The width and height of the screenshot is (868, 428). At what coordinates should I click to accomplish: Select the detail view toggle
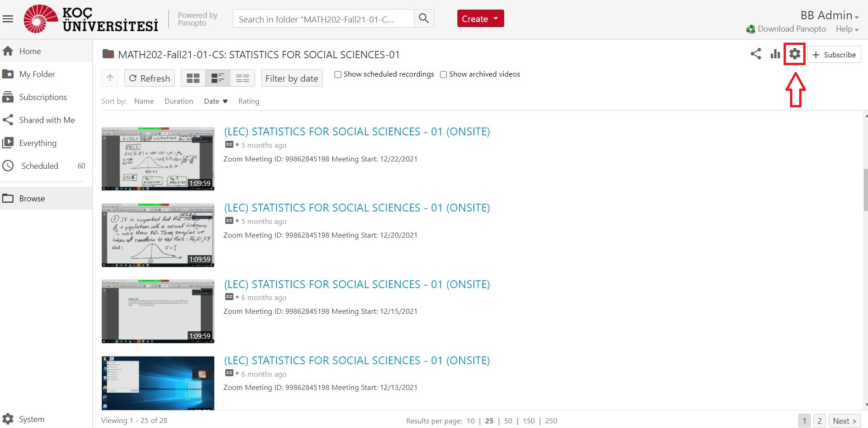(218, 78)
